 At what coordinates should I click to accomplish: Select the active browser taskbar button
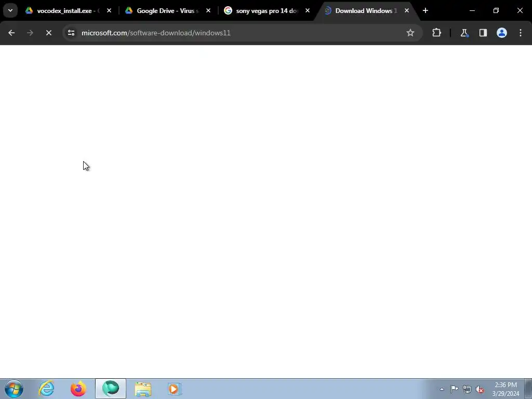pos(111,389)
